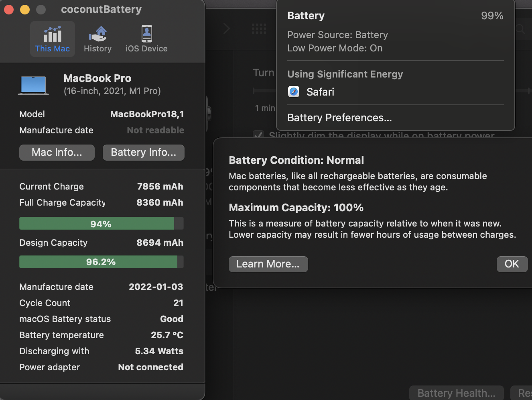The image size is (532, 400).
Task: Click the 99% battery percentage in menu
Action: tap(492, 16)
